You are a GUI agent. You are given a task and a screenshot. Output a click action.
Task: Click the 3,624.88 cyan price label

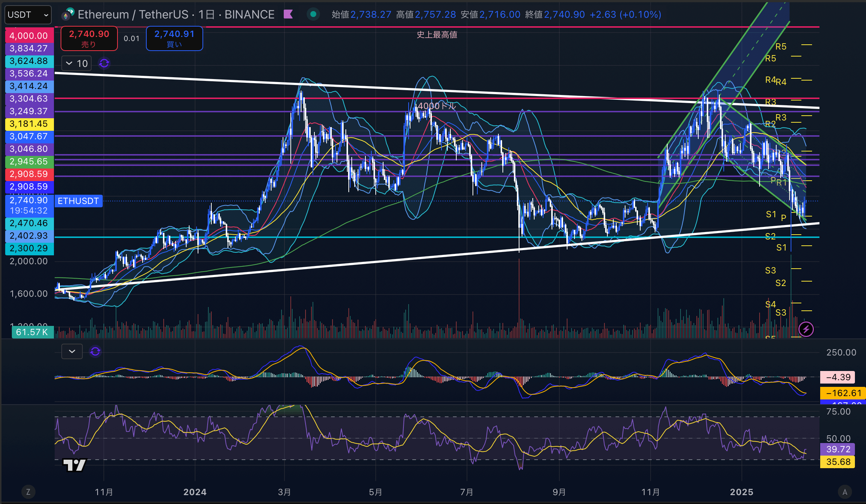(29, 61)
